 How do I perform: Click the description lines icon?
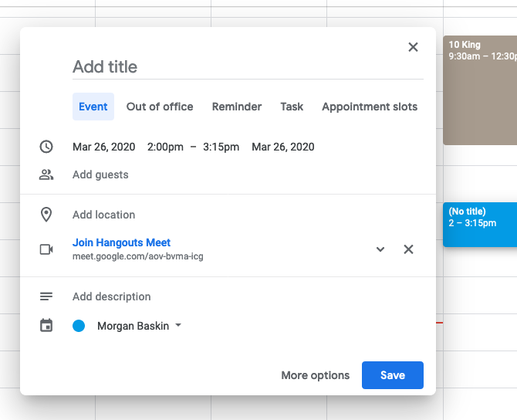(46, 296)
